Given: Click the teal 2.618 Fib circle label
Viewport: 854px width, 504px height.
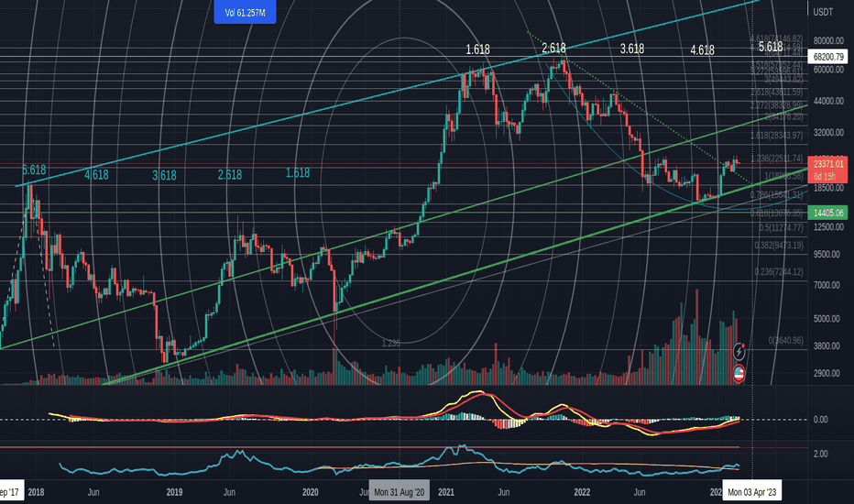Looking at the screenshot, I should point(230,175).
